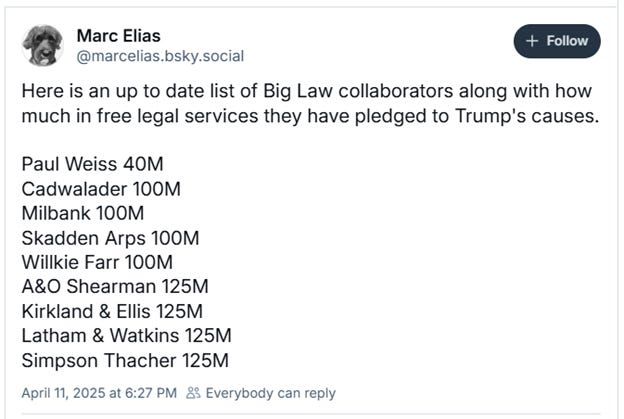The width and height of the screenshot is (624, 419).
Task: Open Marc Elias's dog avatar picture
Action: (x=43, y=45)
